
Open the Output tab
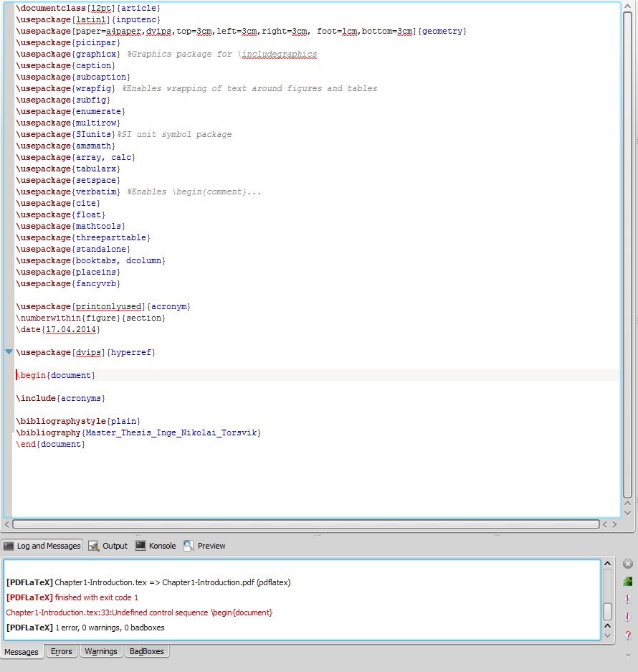click(x=108, y=546)
